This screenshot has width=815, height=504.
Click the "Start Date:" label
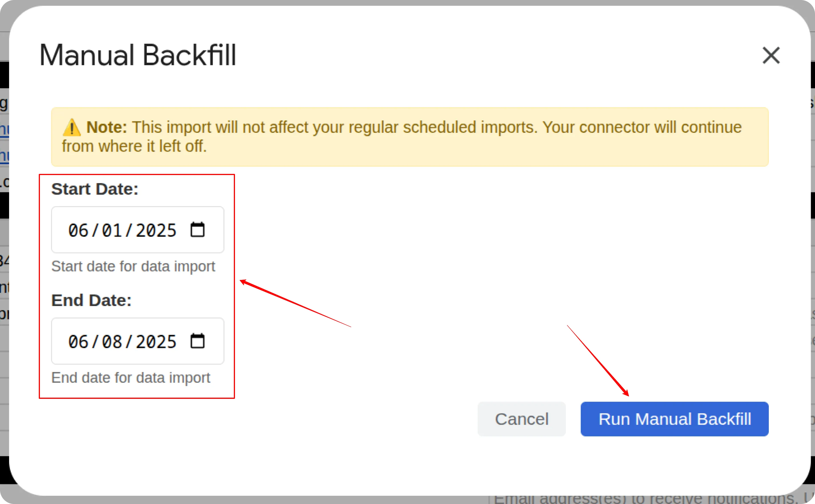point(95,189)
